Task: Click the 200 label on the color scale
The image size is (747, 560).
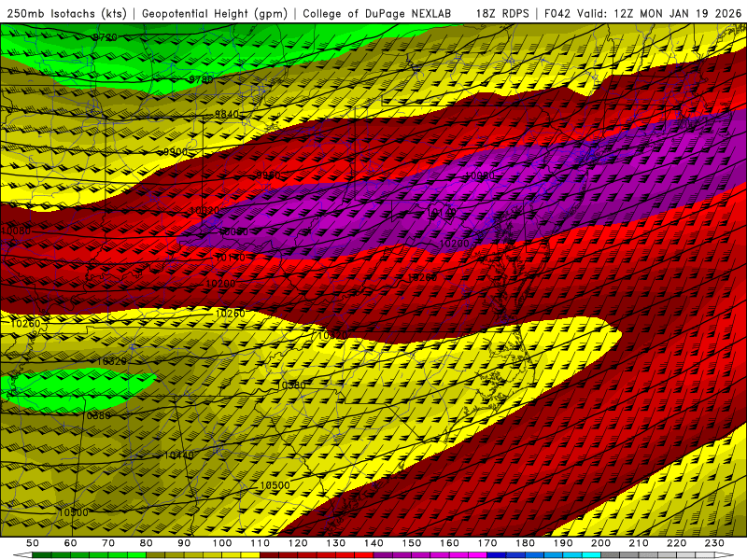Action: coord(601,543)
